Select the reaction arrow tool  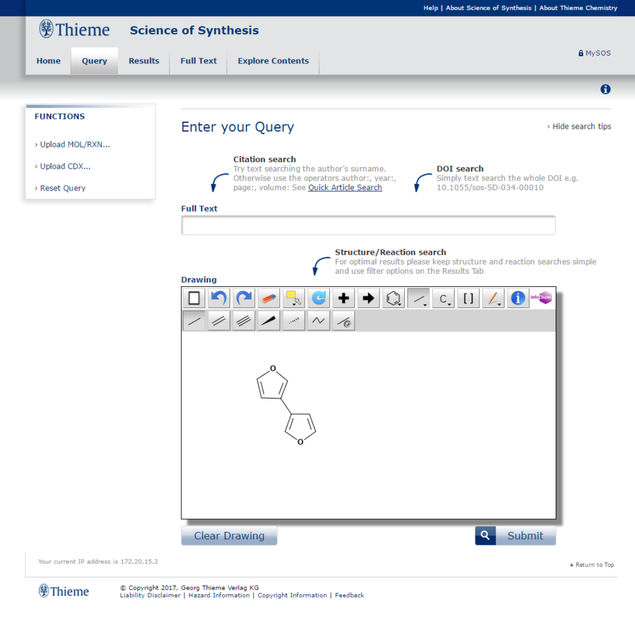(369, 298)
